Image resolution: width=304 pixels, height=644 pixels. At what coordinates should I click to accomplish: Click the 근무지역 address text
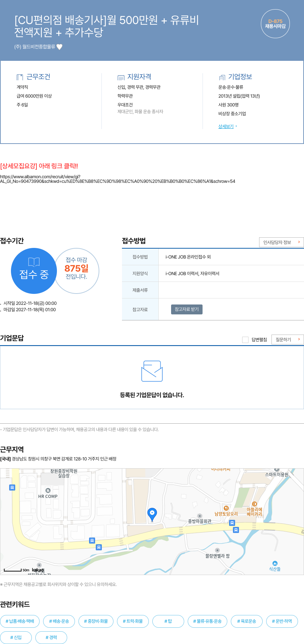58,459
